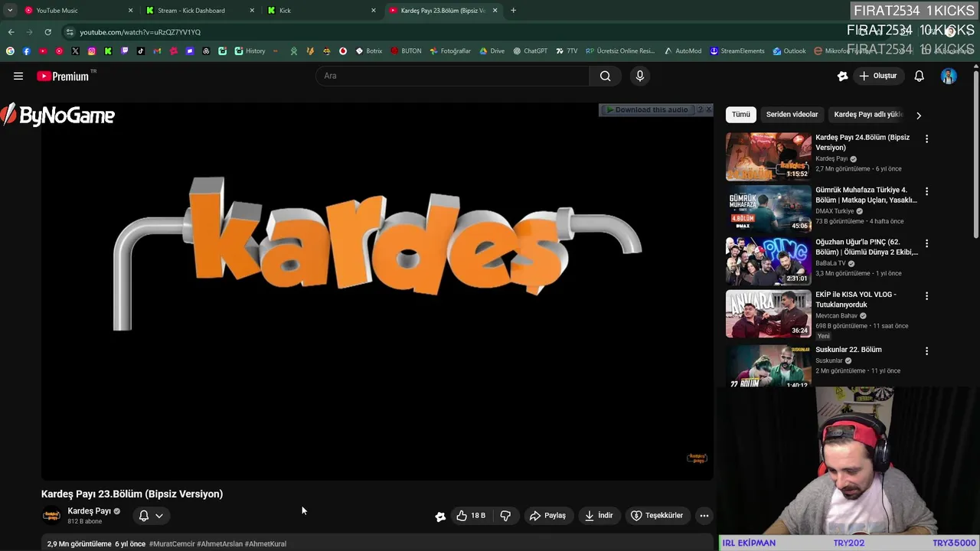This screenshot has width=980, height=551.
Task: Click the extension icon beside Oluştur
Action: (x=842, y=76)
